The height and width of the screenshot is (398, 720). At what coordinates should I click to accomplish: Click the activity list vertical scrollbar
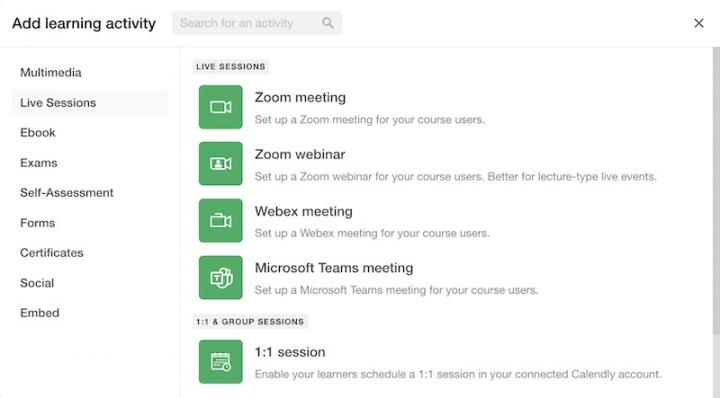tap(716, 191)
